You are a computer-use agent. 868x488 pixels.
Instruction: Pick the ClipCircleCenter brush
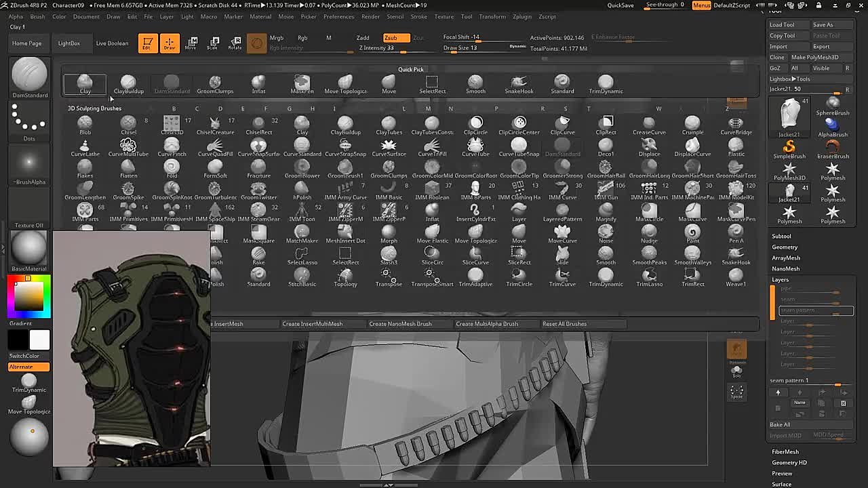coord(519,125)
